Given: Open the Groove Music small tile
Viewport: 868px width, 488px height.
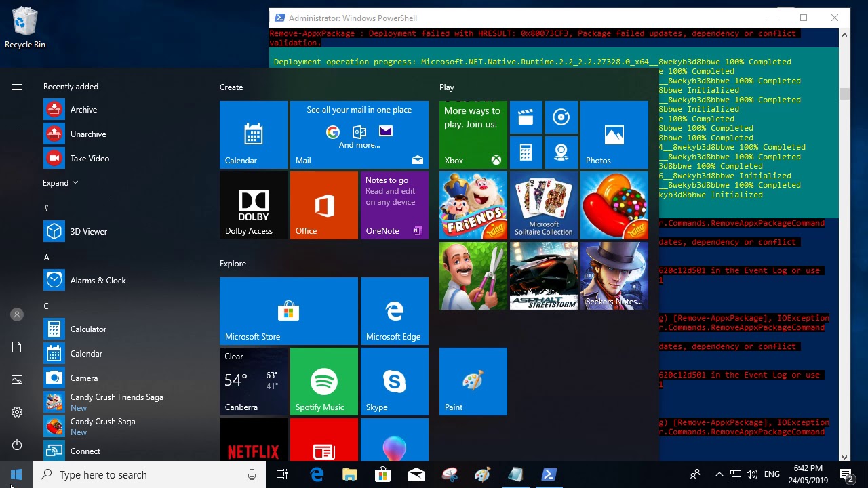Looking at the screenshot, I should (x=561, y=117).
